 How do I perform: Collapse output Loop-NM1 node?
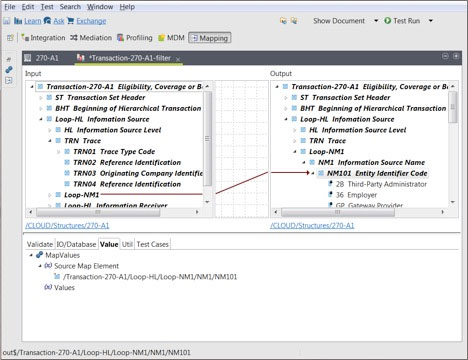[295, 152]
